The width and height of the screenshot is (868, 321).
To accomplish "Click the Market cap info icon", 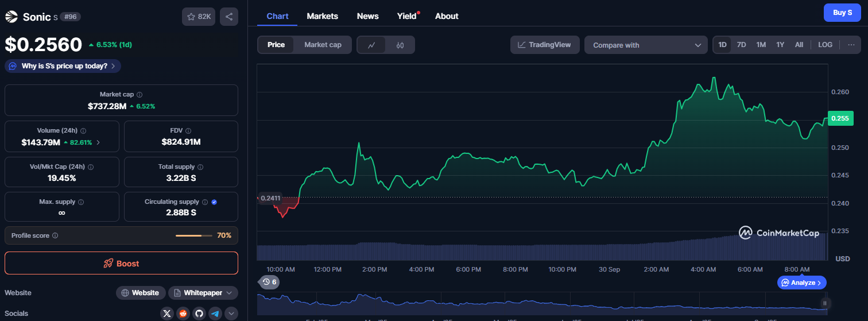I will pos(139,94).
